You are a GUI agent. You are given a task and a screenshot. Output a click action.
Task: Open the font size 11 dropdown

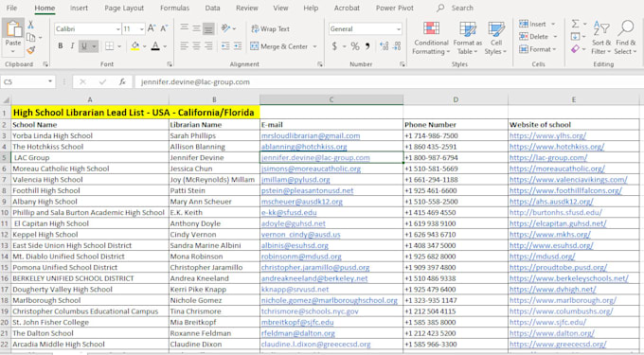(x=142, y=29)
